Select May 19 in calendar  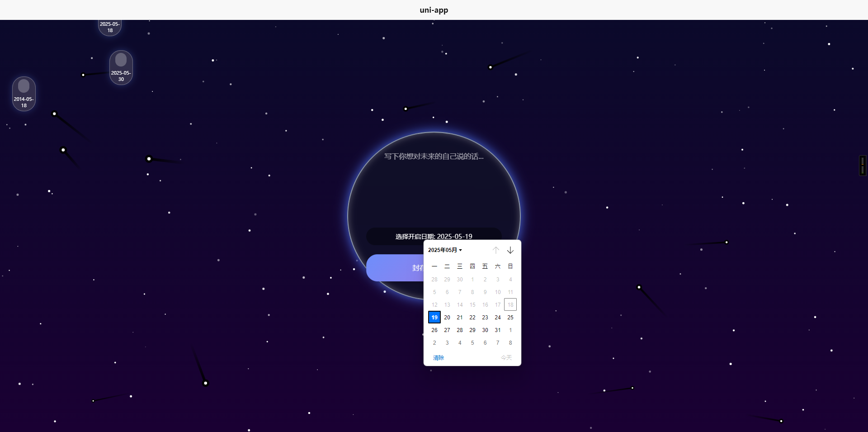pyautogui.click(x=434, y=318)
